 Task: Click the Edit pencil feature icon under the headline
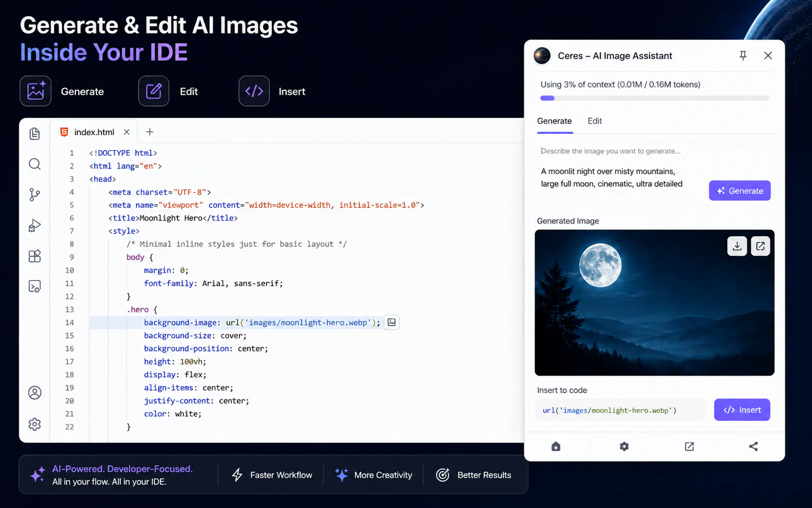pos(154,91)
